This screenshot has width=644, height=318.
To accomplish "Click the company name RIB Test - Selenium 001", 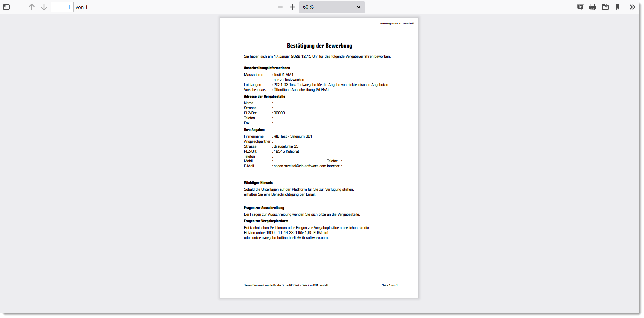I will (x=293, y=136).
